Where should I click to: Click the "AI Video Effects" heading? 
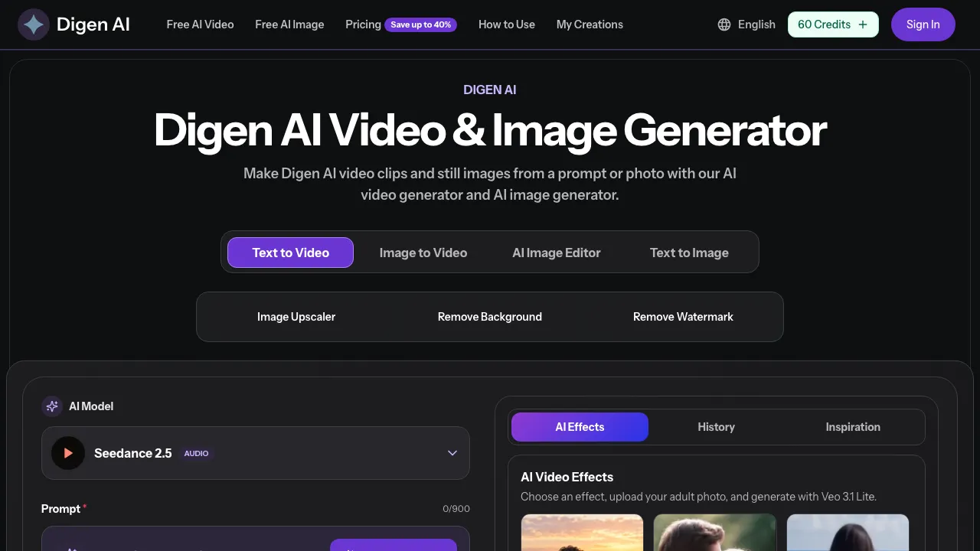click(x=567, y=477)
